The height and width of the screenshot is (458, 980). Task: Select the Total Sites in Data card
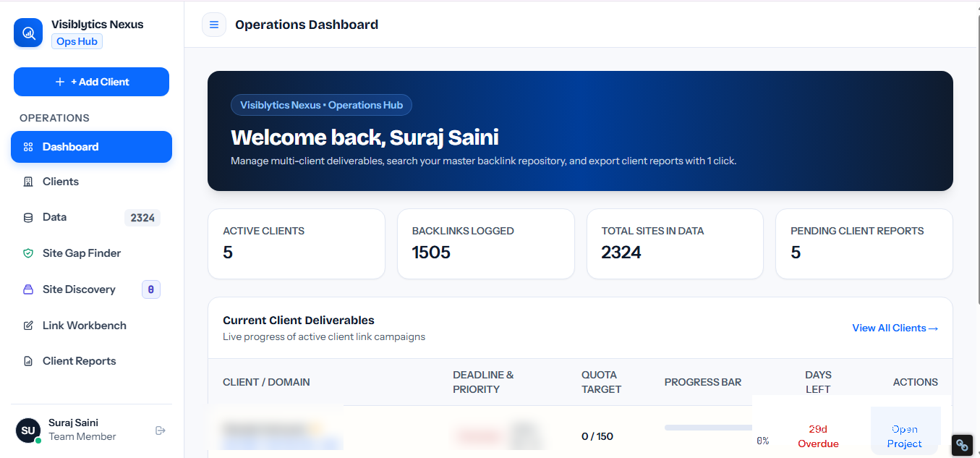675,244
